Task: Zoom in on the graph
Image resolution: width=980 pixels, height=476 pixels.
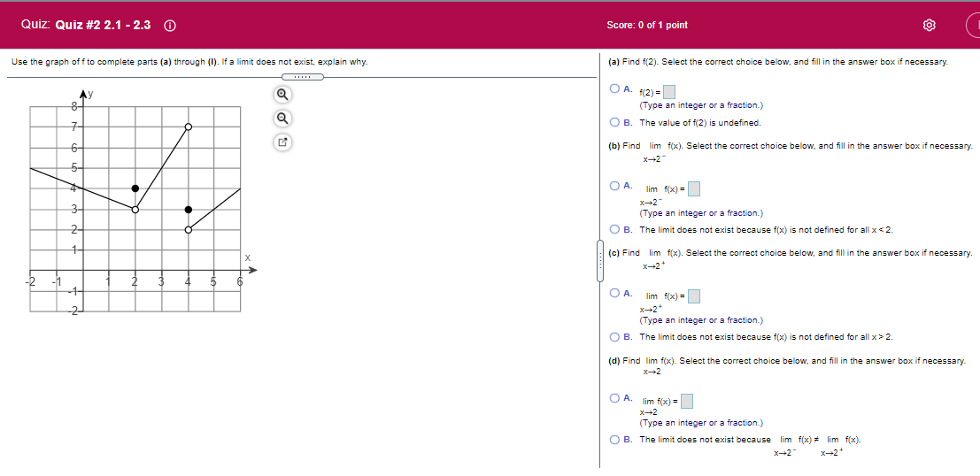Action: pos(282,95)
